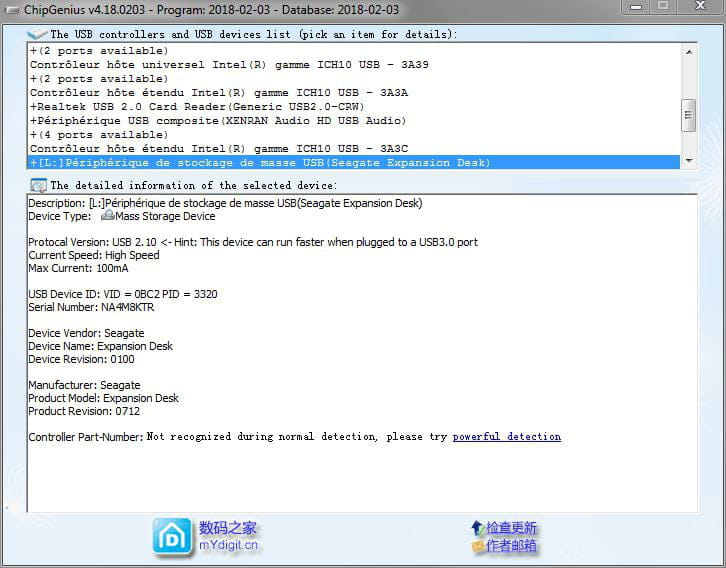Click the Protocal Version USB 2.10 line

click(x=253, y=242)
